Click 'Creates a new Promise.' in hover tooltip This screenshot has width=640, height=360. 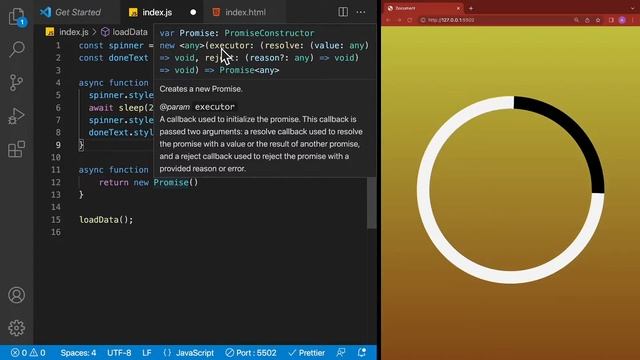point(201,89)
